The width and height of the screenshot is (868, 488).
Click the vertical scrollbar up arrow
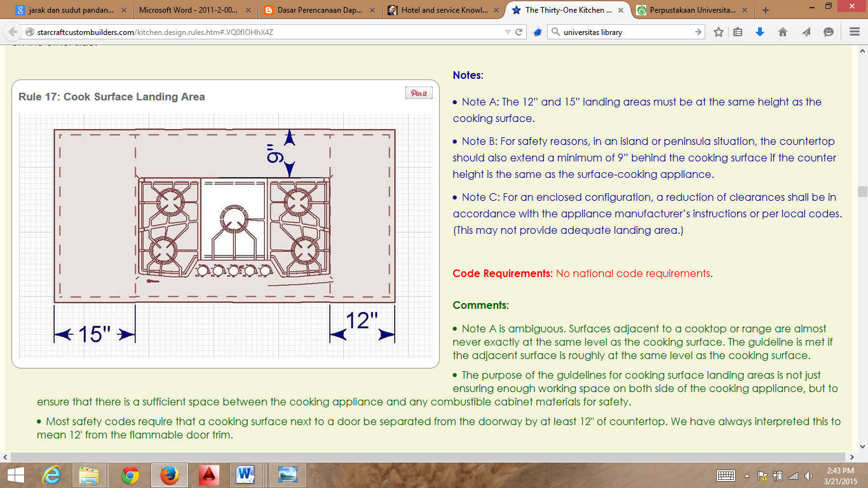[x=862, y=51]
